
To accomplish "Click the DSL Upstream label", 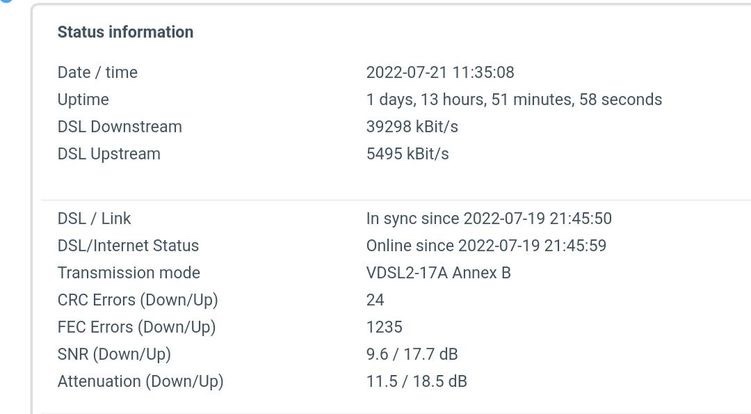I will coord(109,154).
